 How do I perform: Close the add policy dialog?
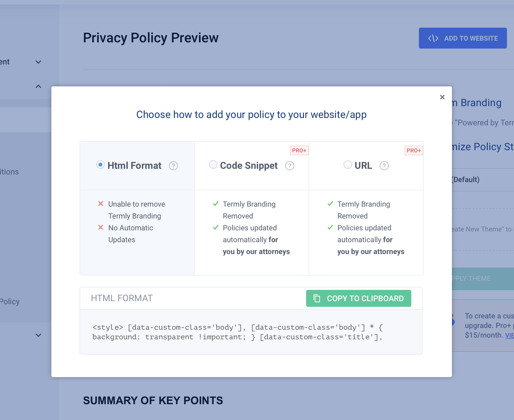coord(442,97)
